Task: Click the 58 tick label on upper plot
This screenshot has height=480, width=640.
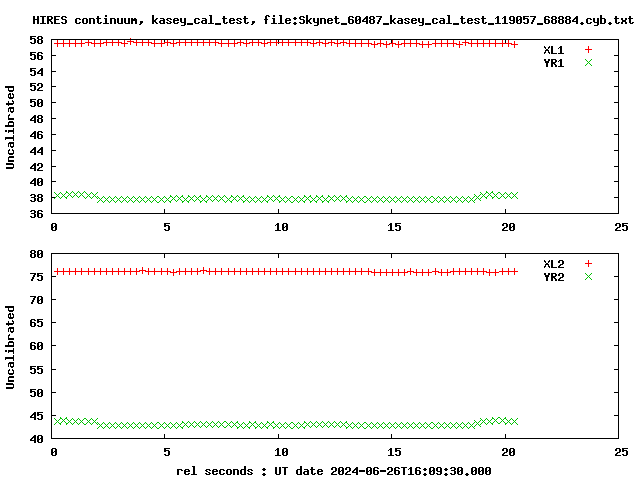Action: click(36, 40)
